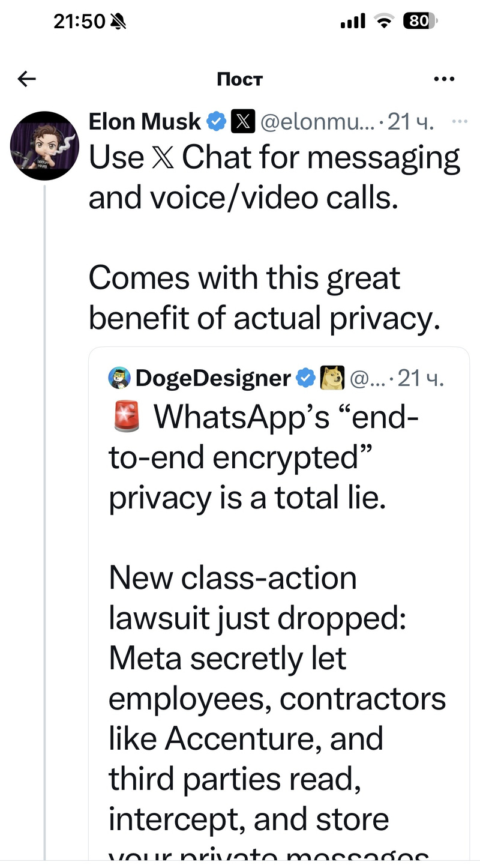Tap the "Use X Chat for messaging" post text
The height and width of the screenshot is (868, 480).
pyautogui.click(x=274, y=178)
